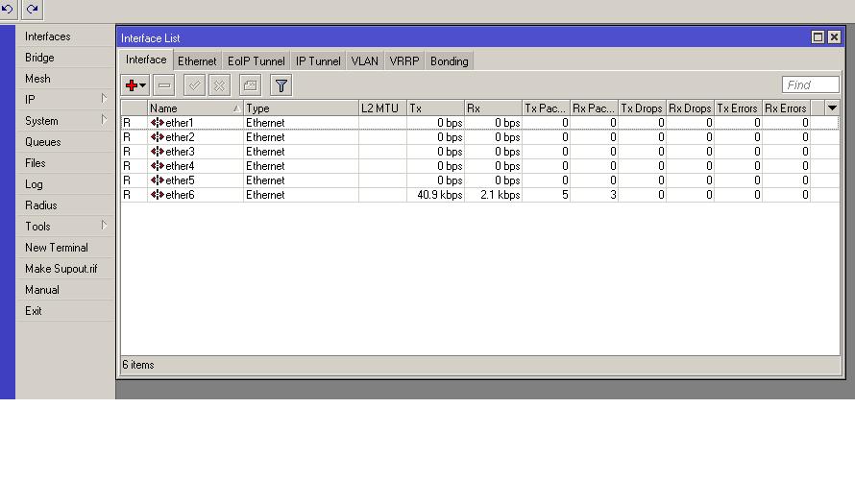Click the ether5 interface icon
Viewport: 855px width, 504px height.
(157, 180)
